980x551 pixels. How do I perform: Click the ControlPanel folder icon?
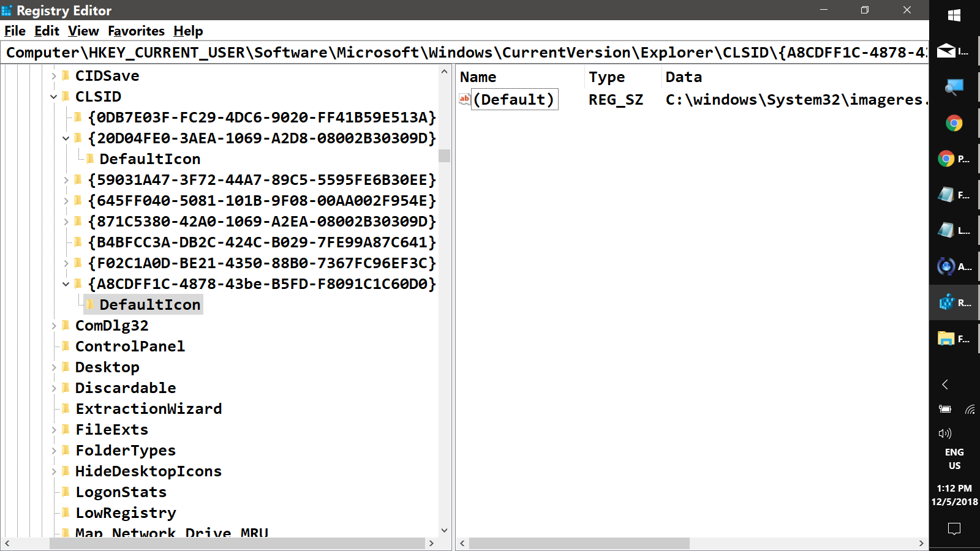66,346
